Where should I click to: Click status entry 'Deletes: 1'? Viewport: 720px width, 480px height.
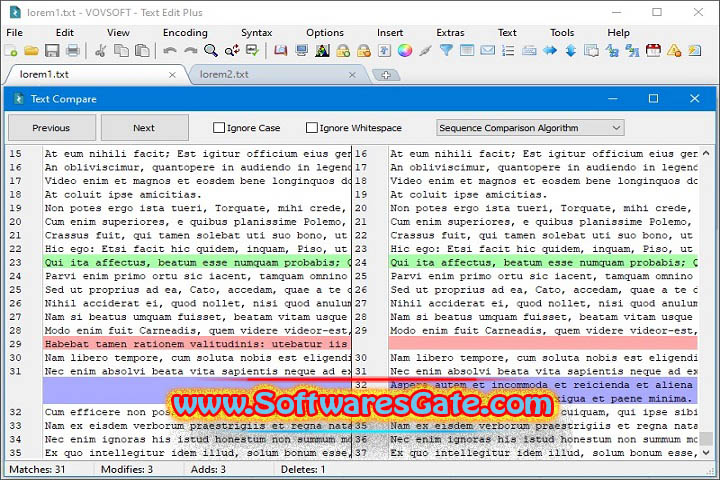pyautogui.click(x=303, y=469)
